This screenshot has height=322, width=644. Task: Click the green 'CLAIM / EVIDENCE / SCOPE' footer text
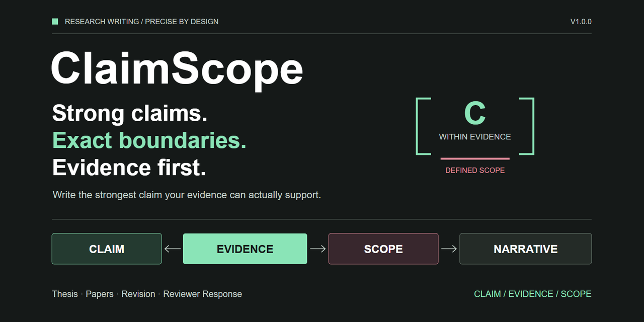click(x=533, y=294)
